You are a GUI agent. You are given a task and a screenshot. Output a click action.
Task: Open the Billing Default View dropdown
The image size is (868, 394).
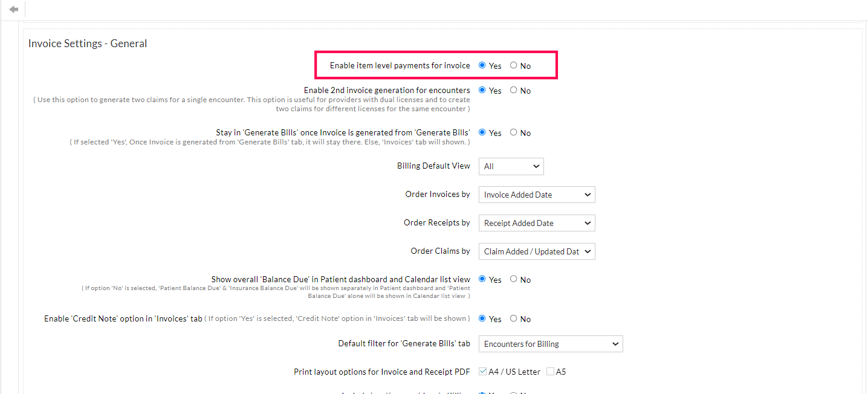(511, 166)
